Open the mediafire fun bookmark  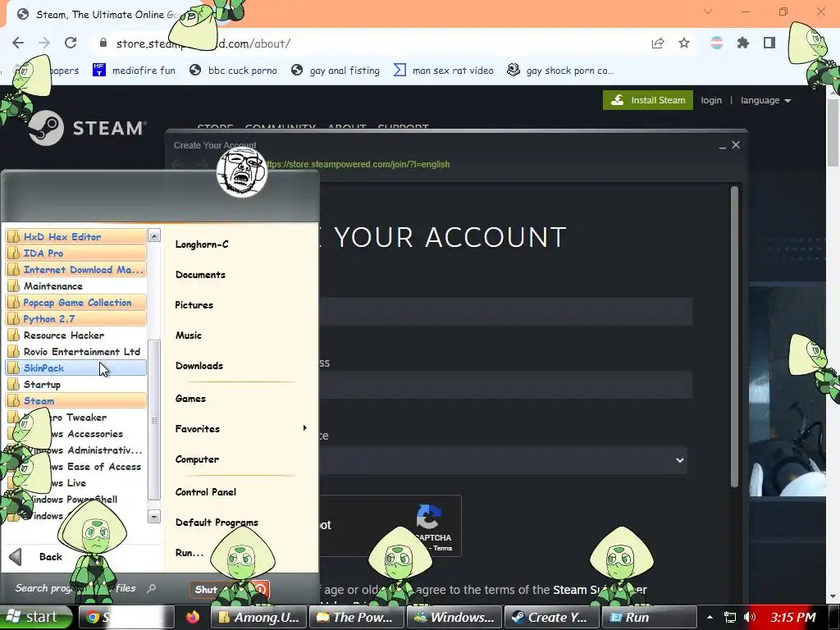[x=134, y=71]
